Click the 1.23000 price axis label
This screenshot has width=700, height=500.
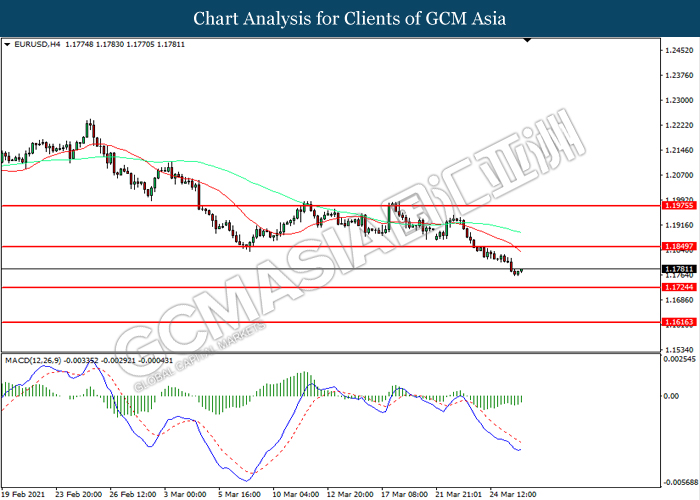pos(679,100)
